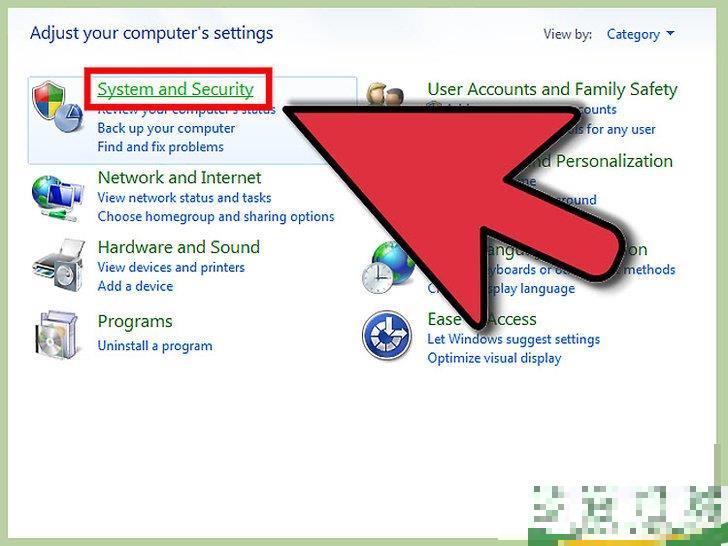Open the View by Category dropdown
728x546 pixels.
click(x=640, y=34)
